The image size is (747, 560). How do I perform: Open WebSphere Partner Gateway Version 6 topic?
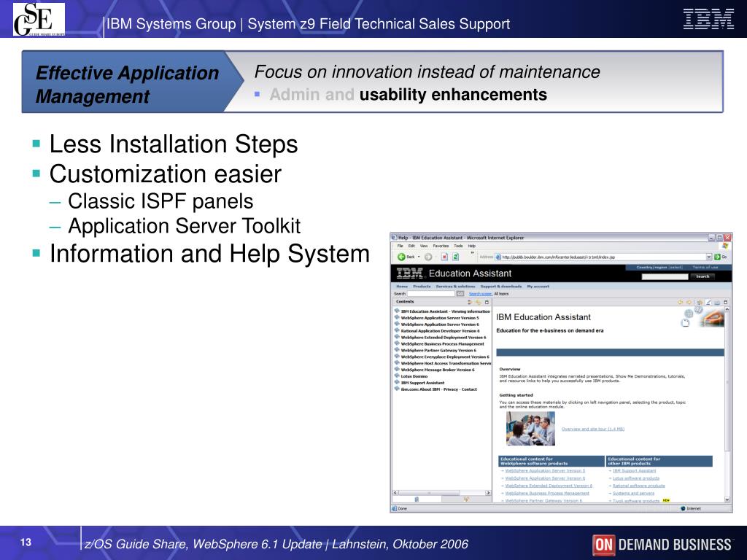438,351
